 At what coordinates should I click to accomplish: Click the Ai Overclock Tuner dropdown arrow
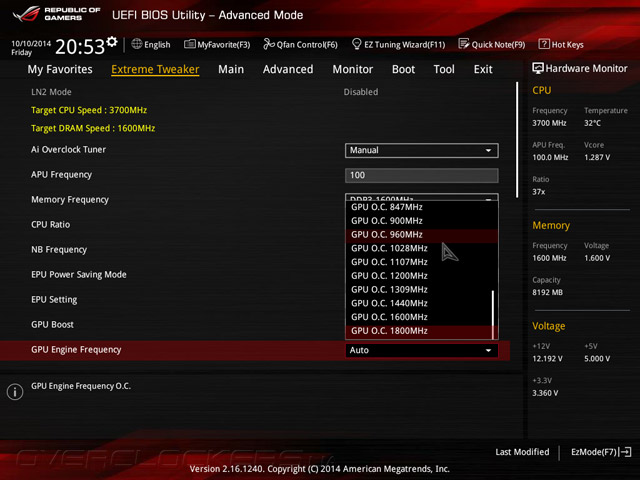pyautogui.click(x=488, y=151)
